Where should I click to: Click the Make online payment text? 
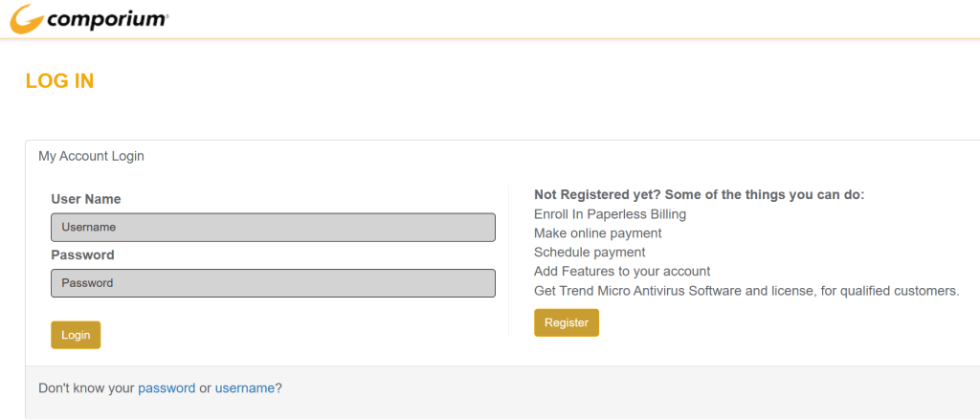[x=597, y=233]
